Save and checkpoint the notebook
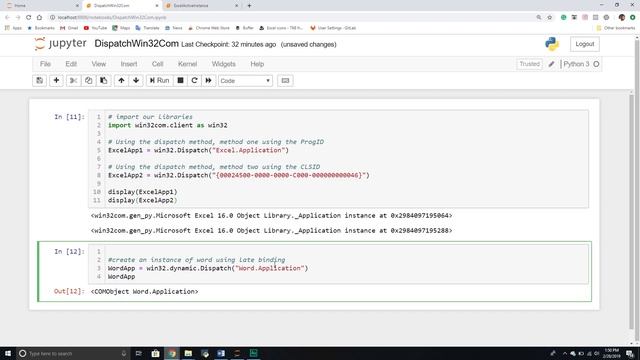The image size is (640, 360). pos(40,80)
